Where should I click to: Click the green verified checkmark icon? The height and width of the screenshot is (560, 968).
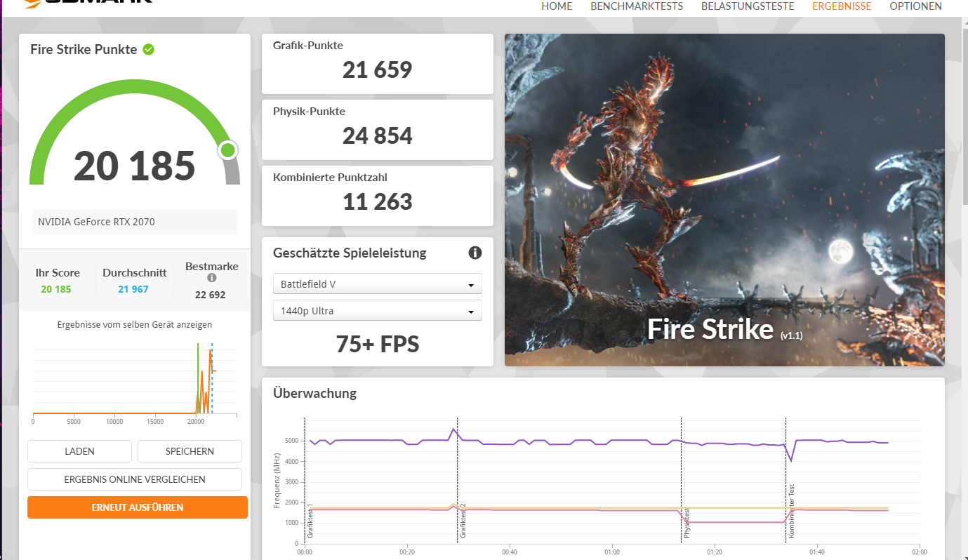147,49
